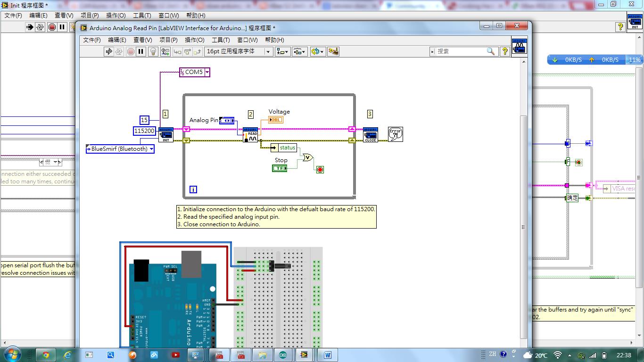Open the Align Objects dropdown

click(283, 51)
